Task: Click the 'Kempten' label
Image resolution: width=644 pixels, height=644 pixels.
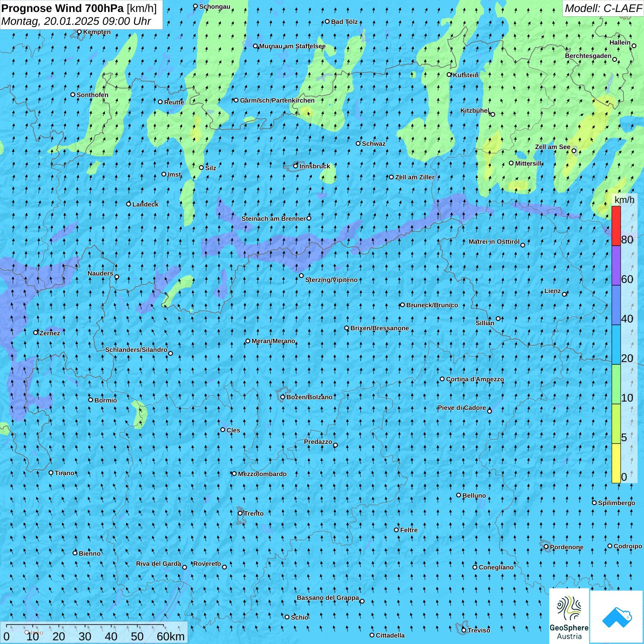Action: click(97, 32)
